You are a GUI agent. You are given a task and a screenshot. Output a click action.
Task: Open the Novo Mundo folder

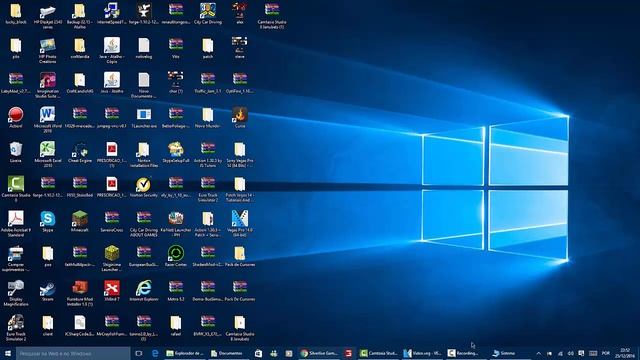tap(208, 114)
